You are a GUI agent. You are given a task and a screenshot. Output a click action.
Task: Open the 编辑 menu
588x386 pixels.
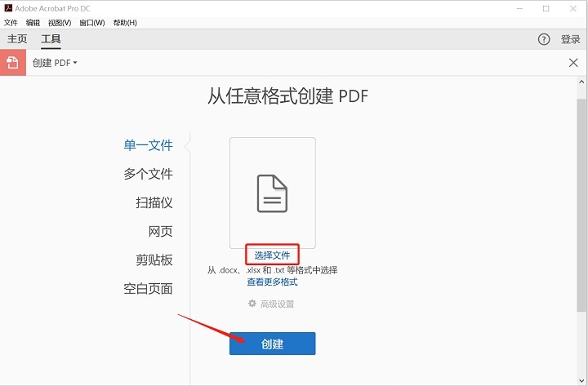[33, 23]
